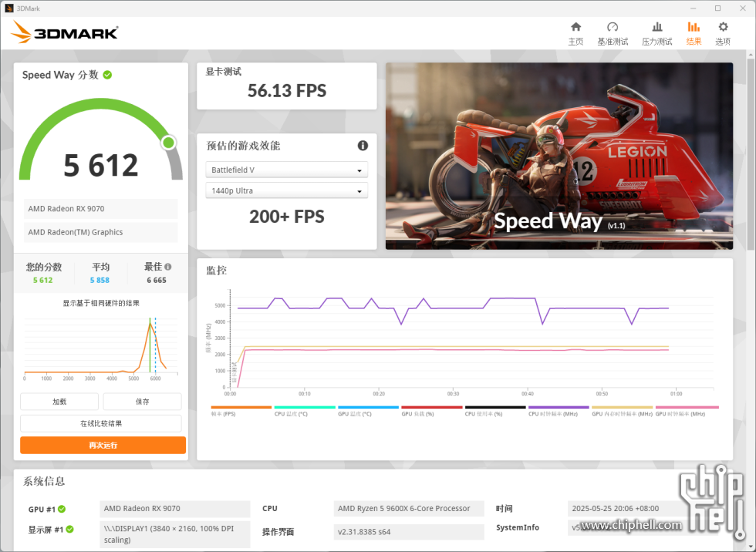756x552 pixels.
Task: Click the 保存 button
Action: [x=142, y=401]
